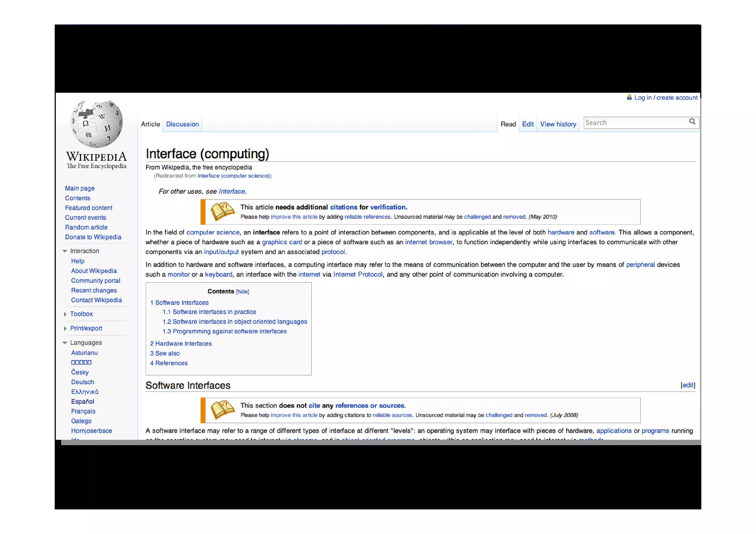Open the View history tab
Screen dimensions: 756x534
pyautogui.click(x=558, y=124)
